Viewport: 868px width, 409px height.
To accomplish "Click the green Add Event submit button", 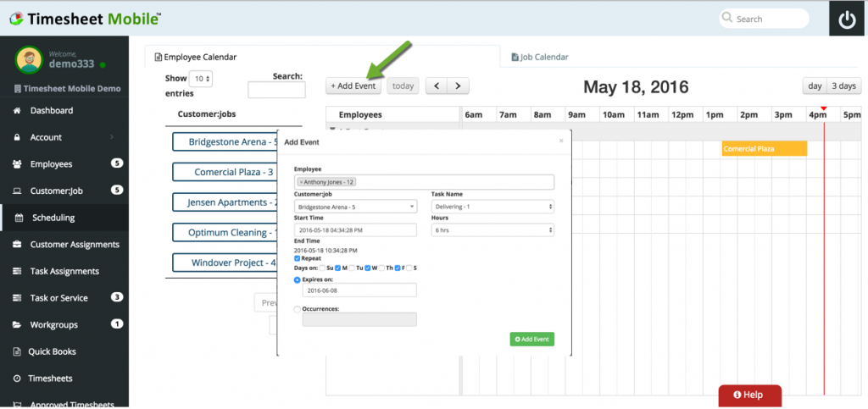I will point(531,339).
